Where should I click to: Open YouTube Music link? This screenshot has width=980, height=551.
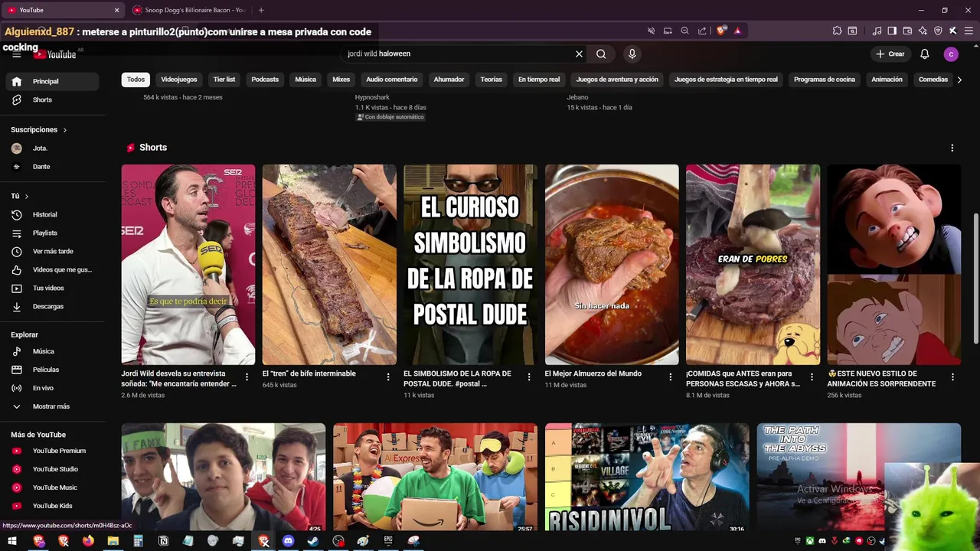pos(52,487)
